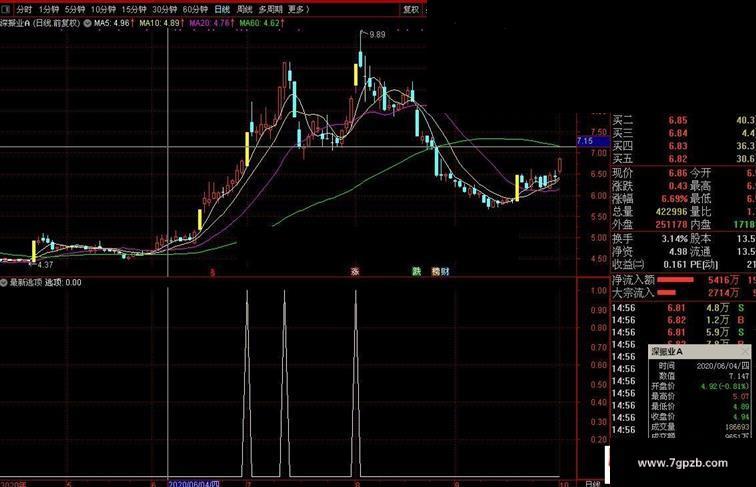756x487 pixels.
Task: Click the MA20: 4.76 label
Action: [212, 23]
